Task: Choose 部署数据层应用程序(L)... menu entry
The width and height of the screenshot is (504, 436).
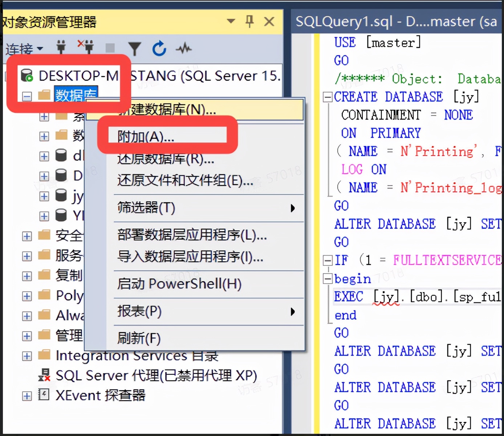Action: tap(195, 235)
